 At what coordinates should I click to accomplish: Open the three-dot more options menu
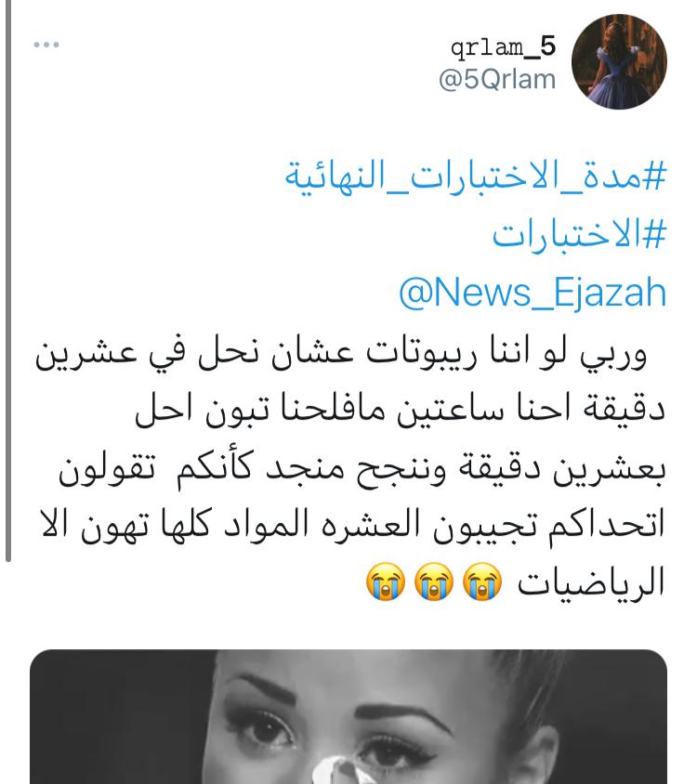46,45
